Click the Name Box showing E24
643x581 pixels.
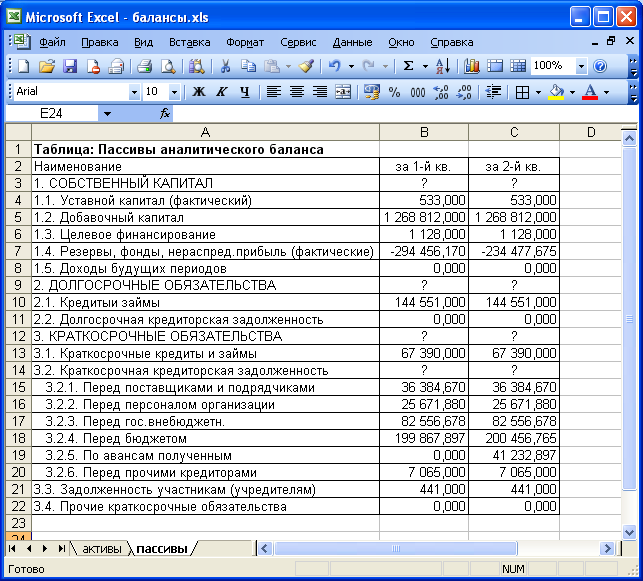click(51, 114)
